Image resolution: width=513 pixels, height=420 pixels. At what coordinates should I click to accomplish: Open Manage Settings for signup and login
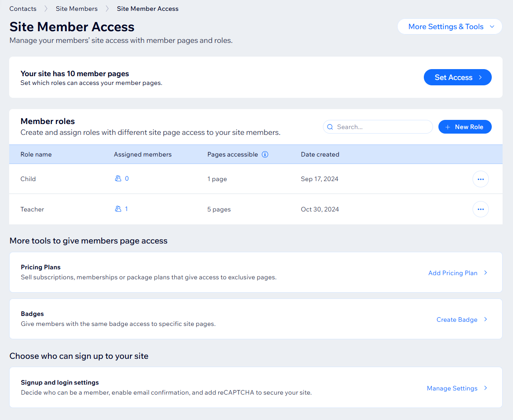tap(452, 388)
